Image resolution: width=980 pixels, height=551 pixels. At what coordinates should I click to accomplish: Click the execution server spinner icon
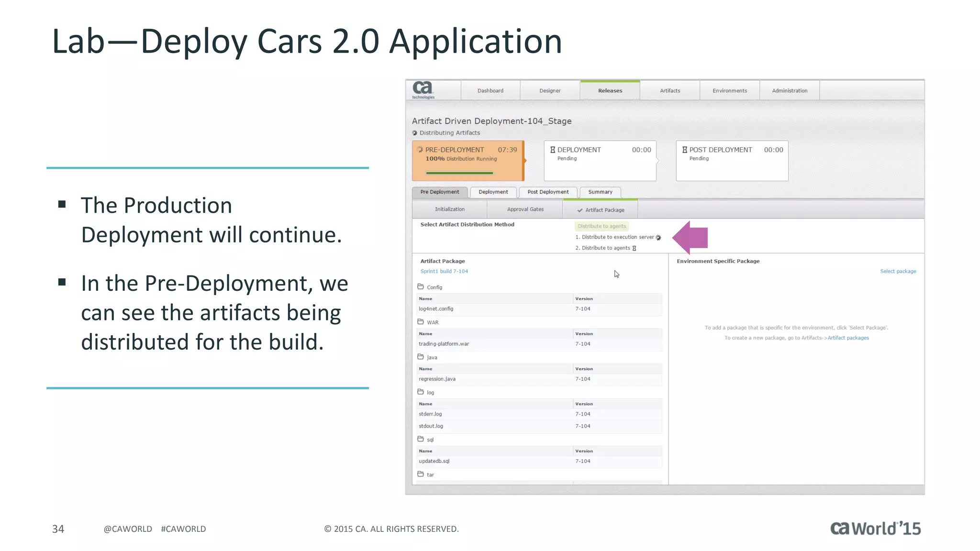point(658,237)
